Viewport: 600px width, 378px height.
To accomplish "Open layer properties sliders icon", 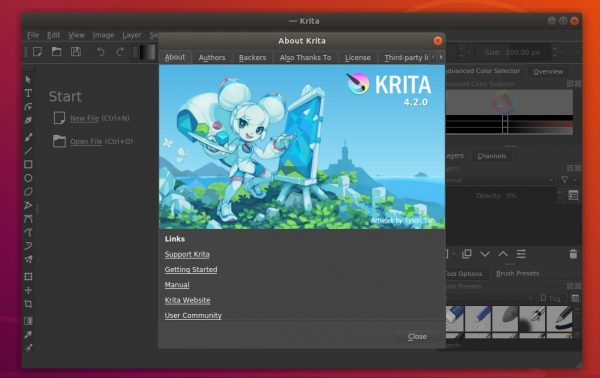I will pos(521,254).
